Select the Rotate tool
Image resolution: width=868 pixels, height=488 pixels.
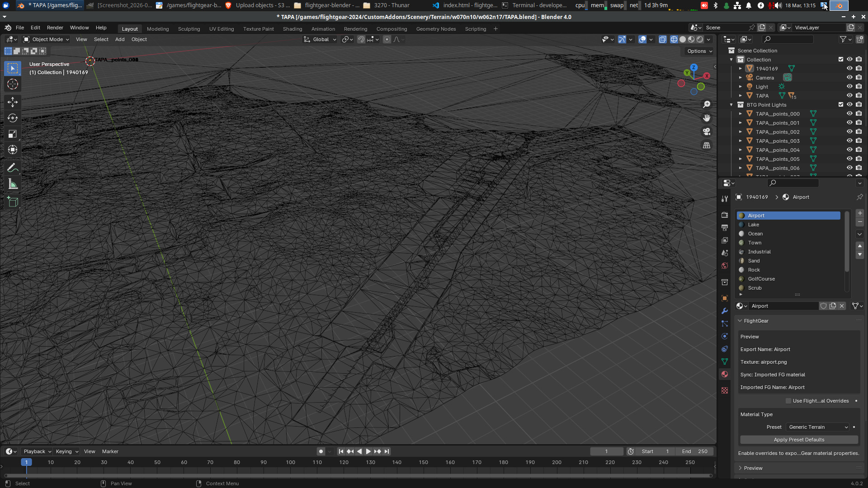tap(12, 118)
